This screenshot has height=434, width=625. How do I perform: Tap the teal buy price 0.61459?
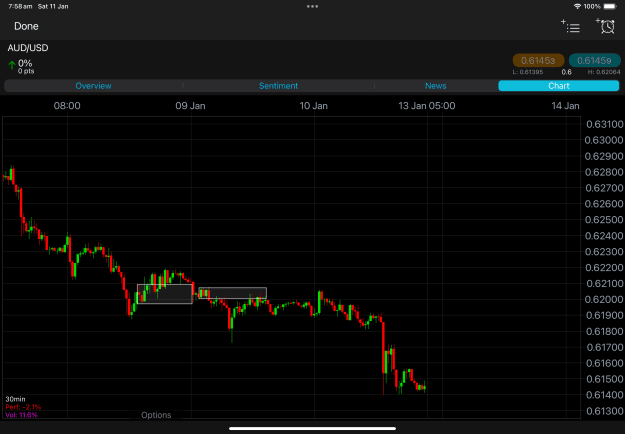(x=594, y=61)
